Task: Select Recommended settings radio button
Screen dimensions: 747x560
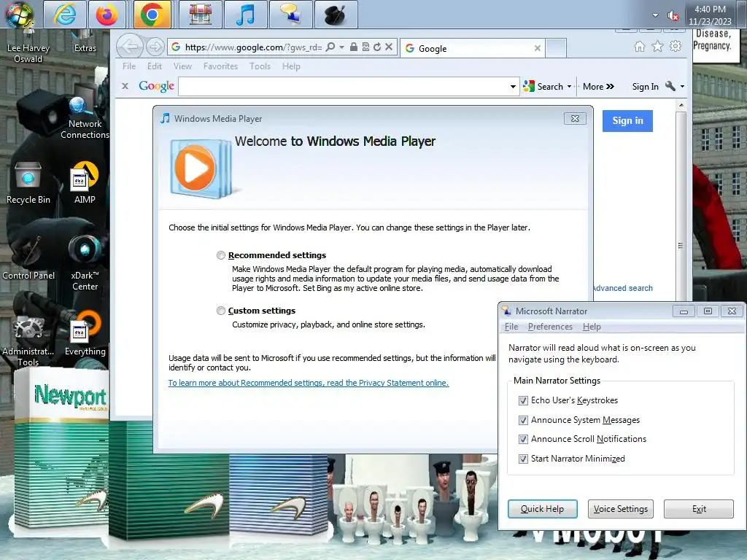Action: 220,255
